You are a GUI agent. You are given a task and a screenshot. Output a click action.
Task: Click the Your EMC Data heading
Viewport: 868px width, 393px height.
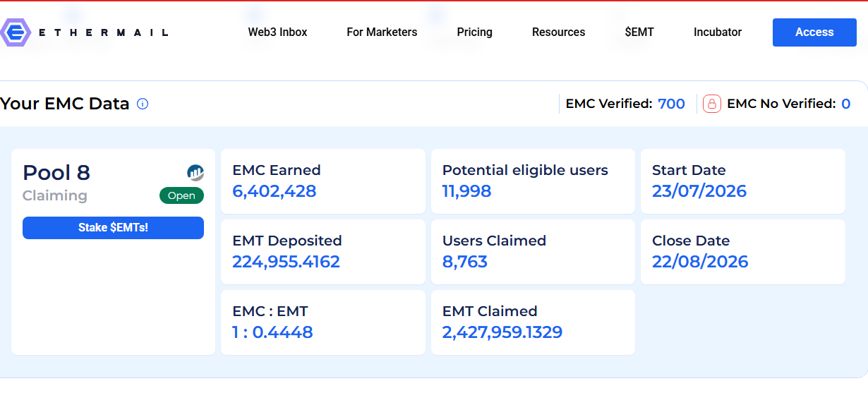tap(65, 104)
